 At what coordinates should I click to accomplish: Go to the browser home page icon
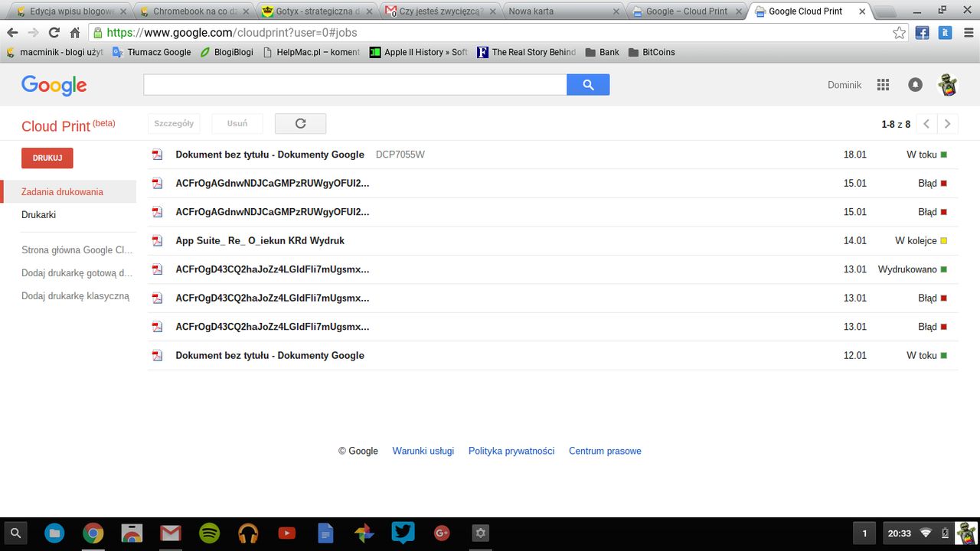pyautogui.click(x=74, y=33)
